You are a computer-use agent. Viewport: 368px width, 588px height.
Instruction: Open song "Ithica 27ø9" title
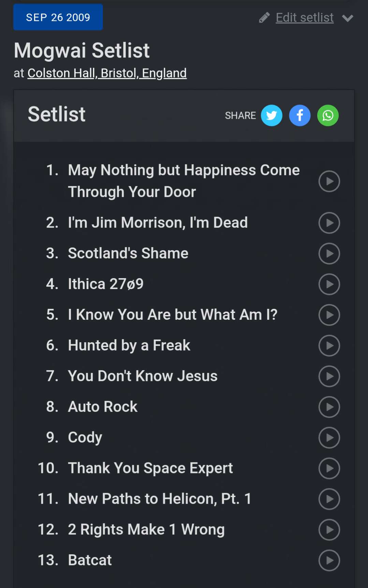106,284
